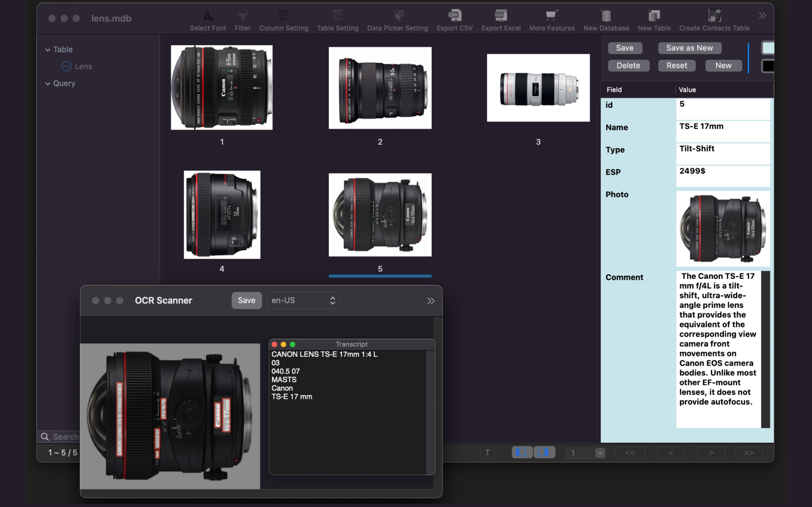Toggle the T text view button
Screen dimensions: 812x507
click(487, 453)
